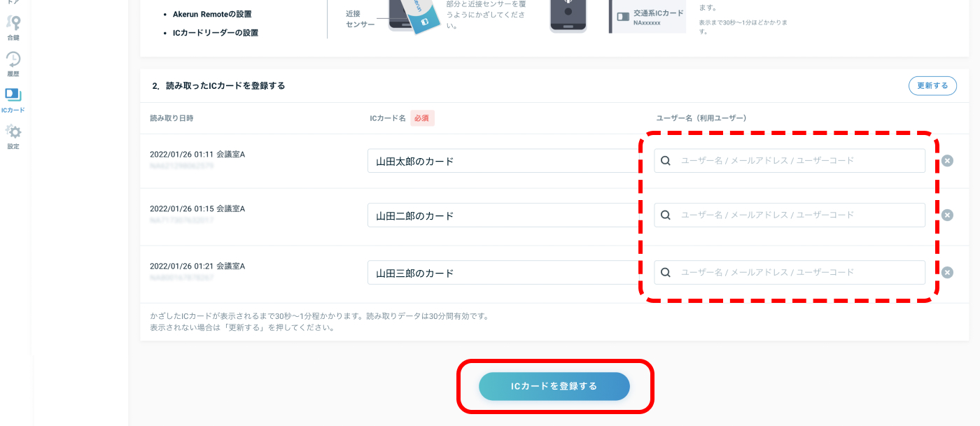This screenshot has height=426, width=980.
Task: Remove the 山田三郎のカード row with X
Action: click(947, 273)
